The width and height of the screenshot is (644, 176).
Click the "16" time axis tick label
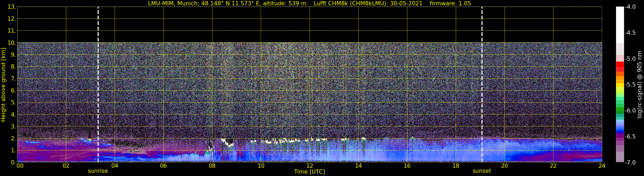click(x=407, y=166)
